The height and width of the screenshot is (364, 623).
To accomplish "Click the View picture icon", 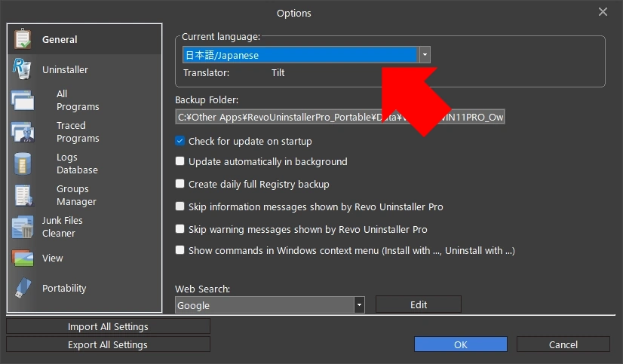I will pyautogui.click(x=23, y=258).
